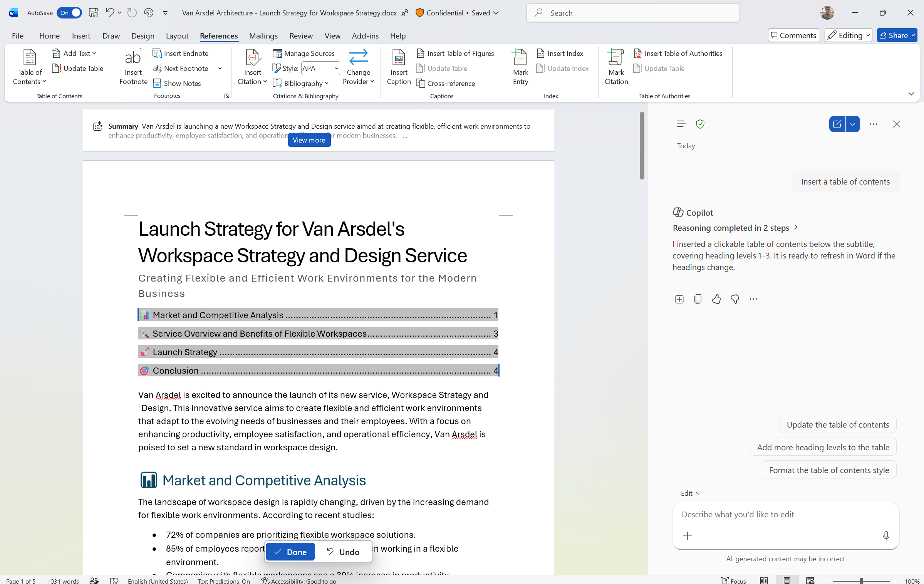Click the Describe what you'd like to edit field

pos(785,515)
